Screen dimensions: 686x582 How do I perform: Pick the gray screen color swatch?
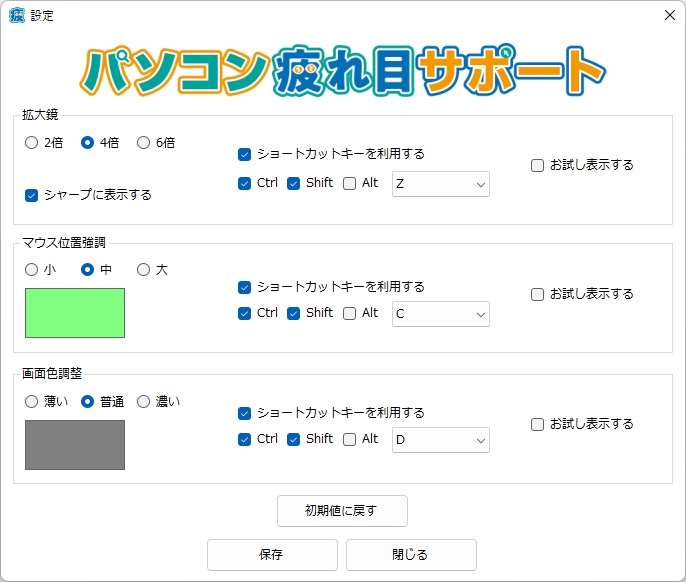tap(75, 445)
